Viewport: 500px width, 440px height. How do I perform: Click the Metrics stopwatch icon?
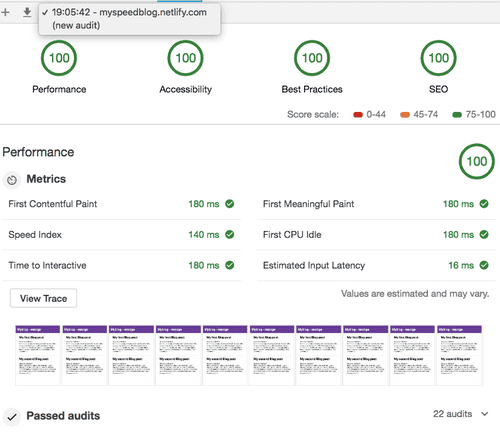pyautogui.click(x=12, y=180)
